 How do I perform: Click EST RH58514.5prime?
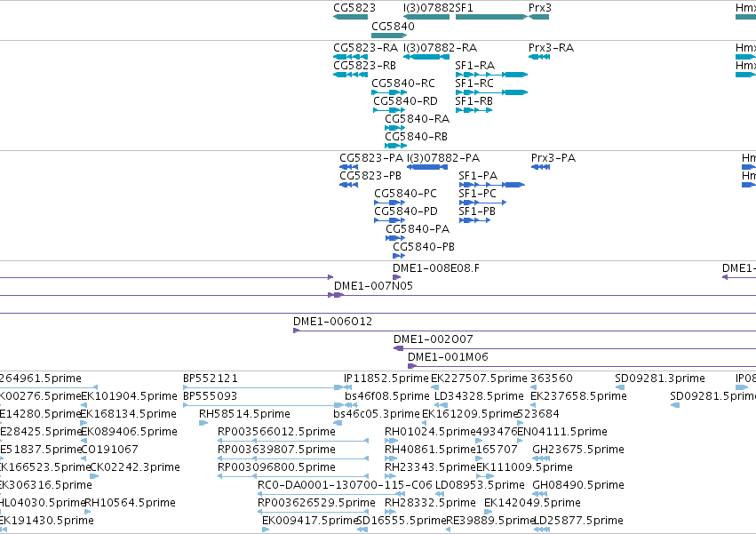[203, 423]
